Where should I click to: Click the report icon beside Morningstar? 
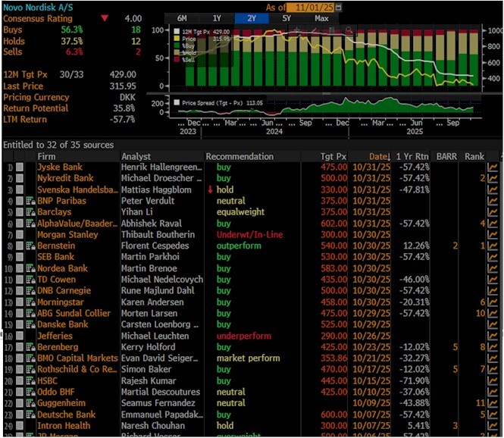[30, 302]
